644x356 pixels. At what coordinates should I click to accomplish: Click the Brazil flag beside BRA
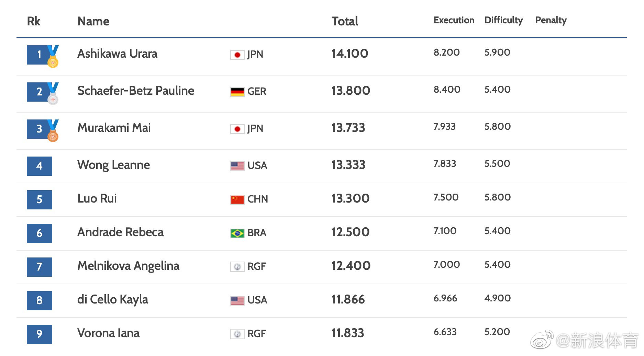pyautogui.click(x=237, y=233)
